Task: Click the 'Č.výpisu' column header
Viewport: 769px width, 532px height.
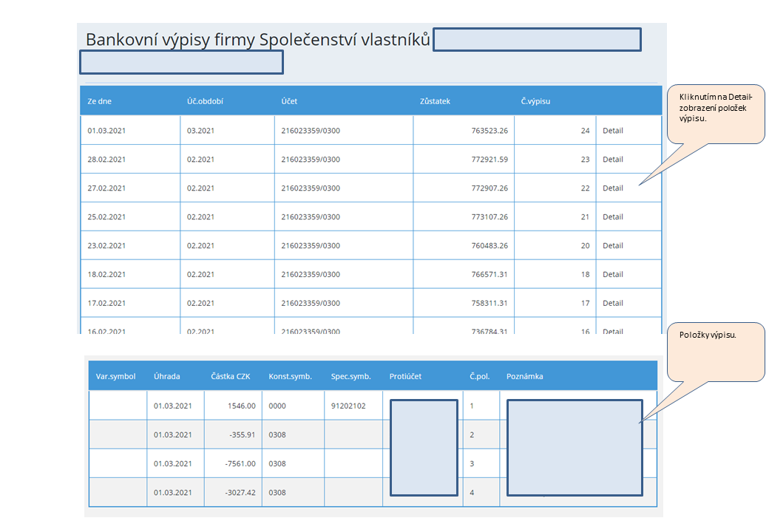Action: point(535,101)
